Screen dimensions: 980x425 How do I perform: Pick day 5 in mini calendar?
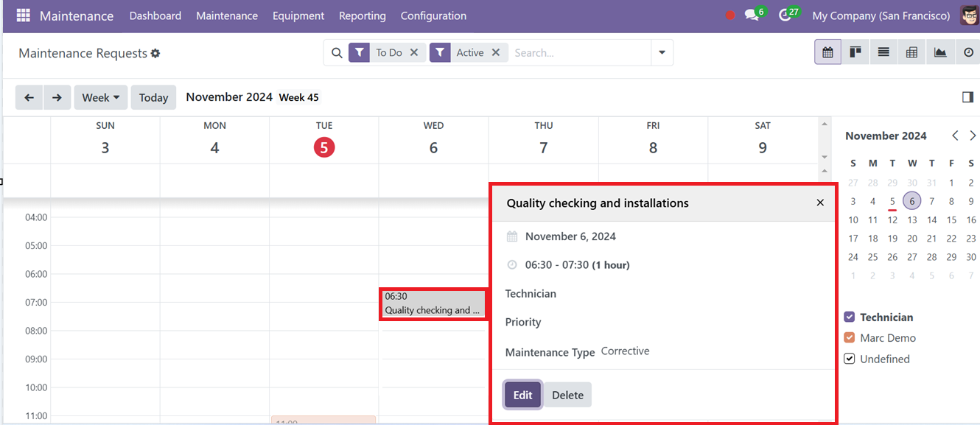pyautogui.click(x=892, y=201)
